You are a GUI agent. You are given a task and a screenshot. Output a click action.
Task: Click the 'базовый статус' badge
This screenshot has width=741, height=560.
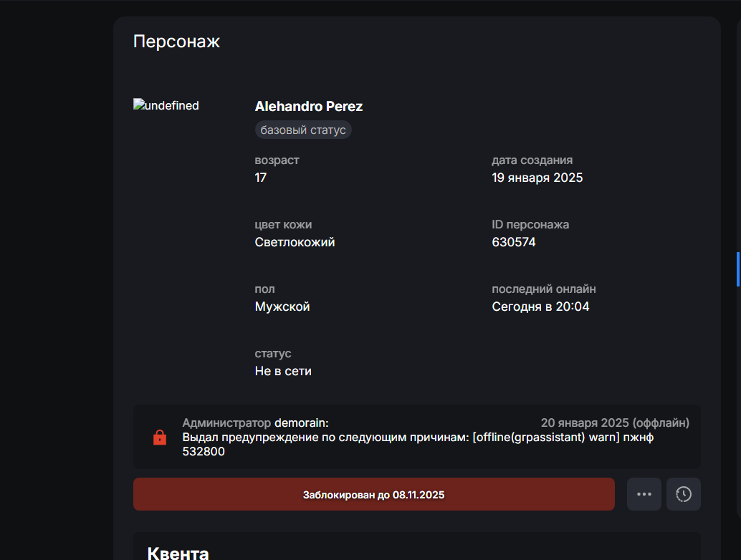(x=303, y=130)
